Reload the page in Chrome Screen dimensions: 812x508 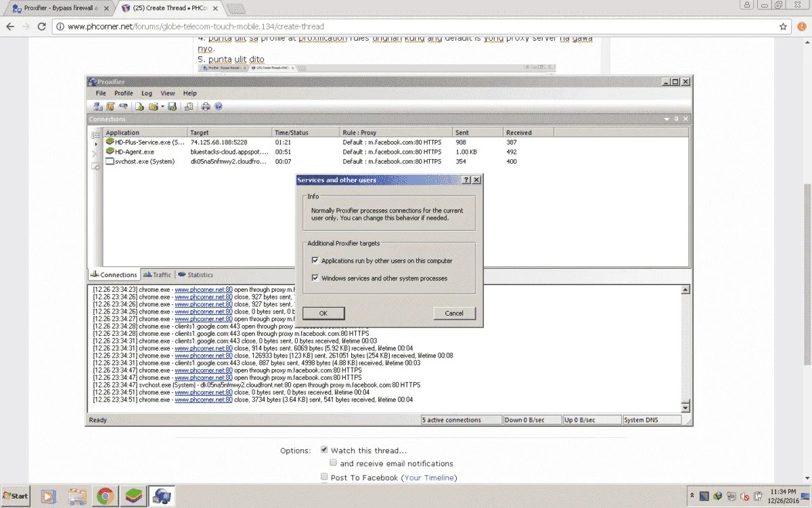click(41, 26)
